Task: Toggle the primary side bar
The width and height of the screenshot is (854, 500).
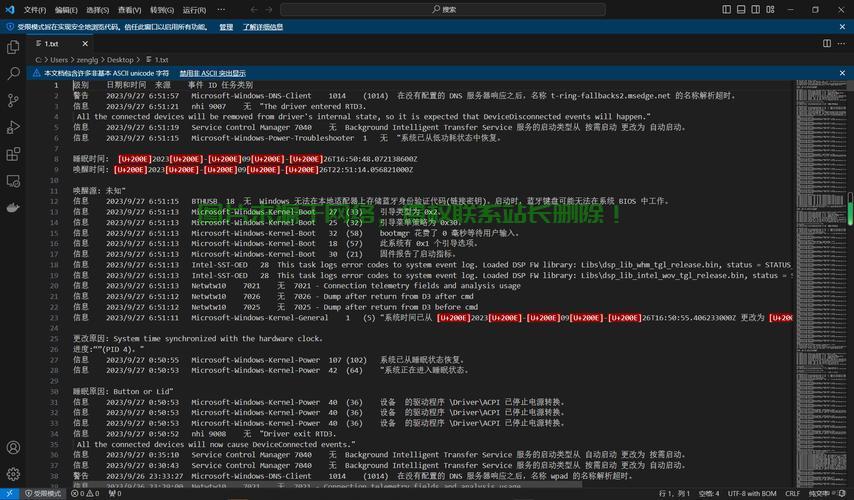Action: (x=727, y=9)
